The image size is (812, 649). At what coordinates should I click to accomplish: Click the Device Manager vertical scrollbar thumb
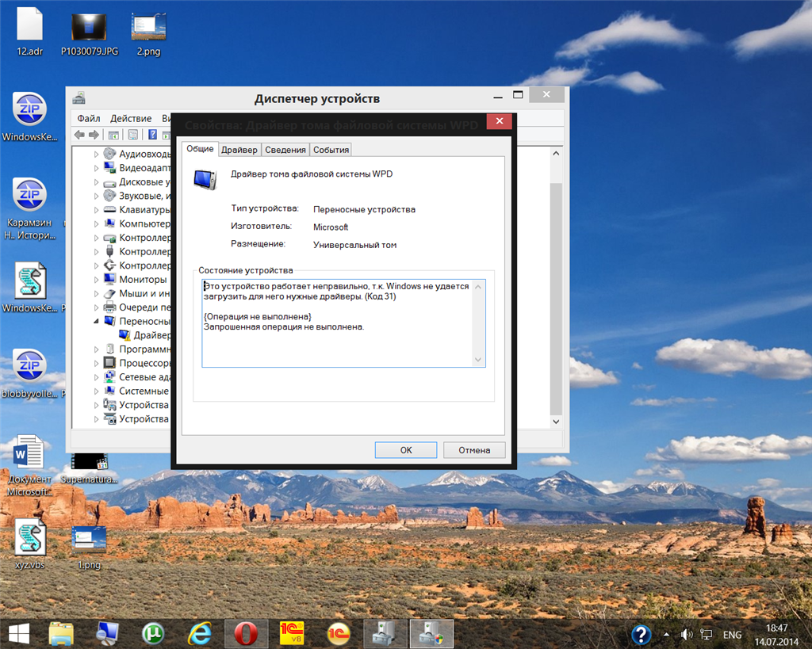tap(556, 299)
